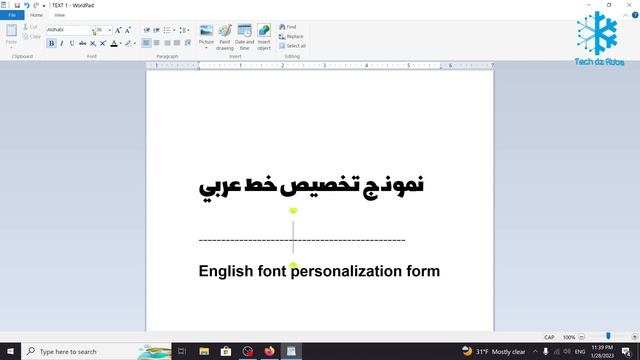
Task: Open the font family dropdown arrow
Action: (x=93, y=30)
